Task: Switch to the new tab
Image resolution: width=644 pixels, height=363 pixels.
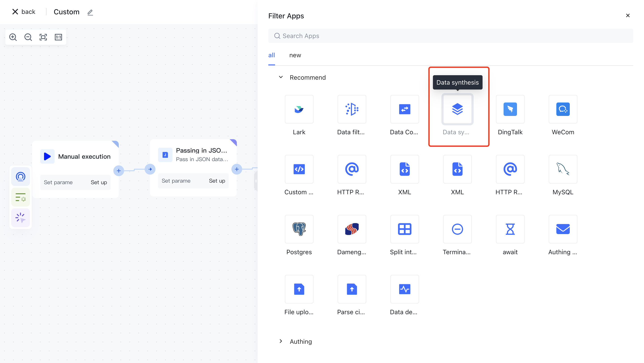Action: [x=295, y=55]
